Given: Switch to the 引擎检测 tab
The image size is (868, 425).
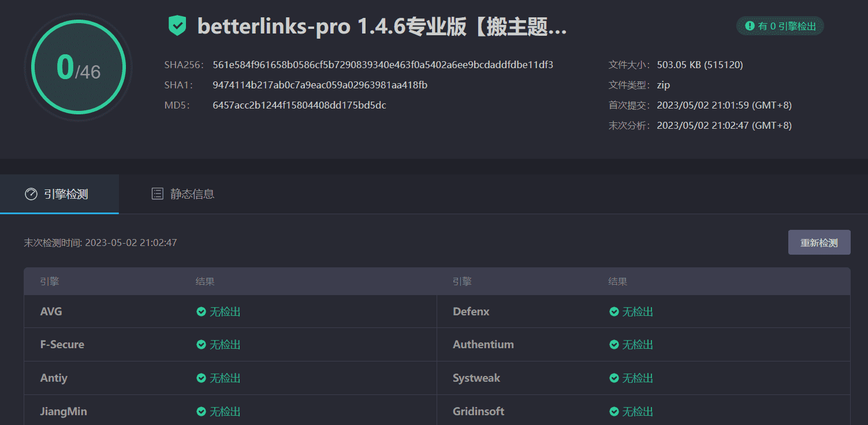Looking at the screenshot, I should pos(59,194).
